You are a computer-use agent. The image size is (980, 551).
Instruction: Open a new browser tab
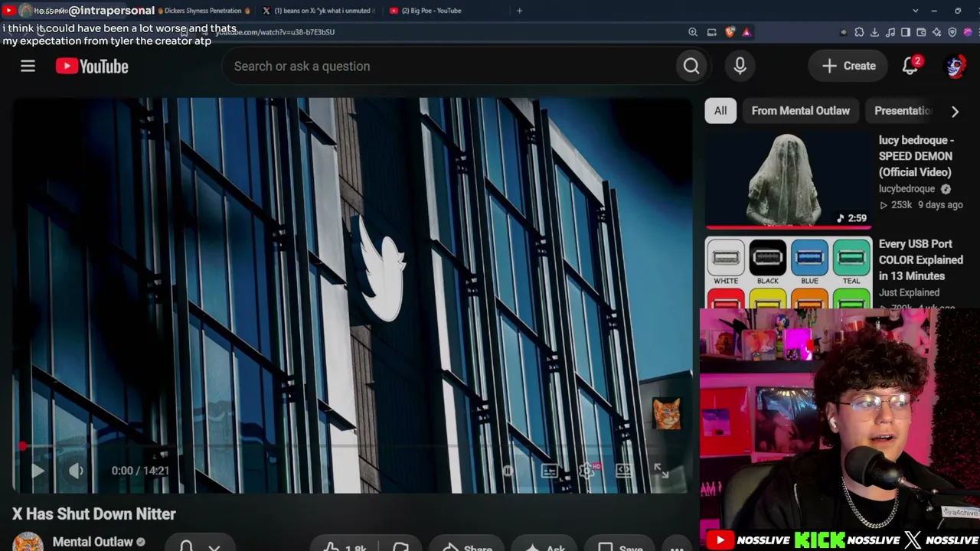(519, 11)
